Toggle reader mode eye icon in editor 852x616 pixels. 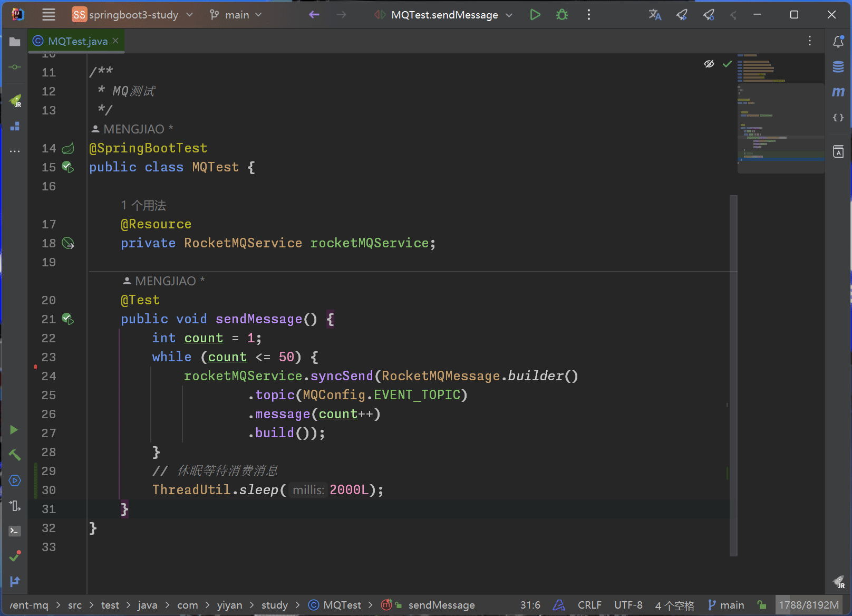(x=709, y=64)
